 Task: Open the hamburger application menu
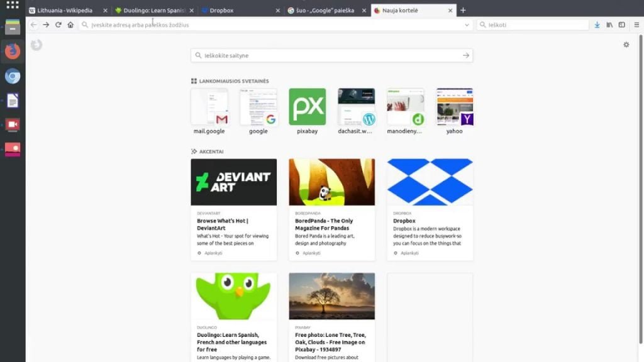point(636,25)
